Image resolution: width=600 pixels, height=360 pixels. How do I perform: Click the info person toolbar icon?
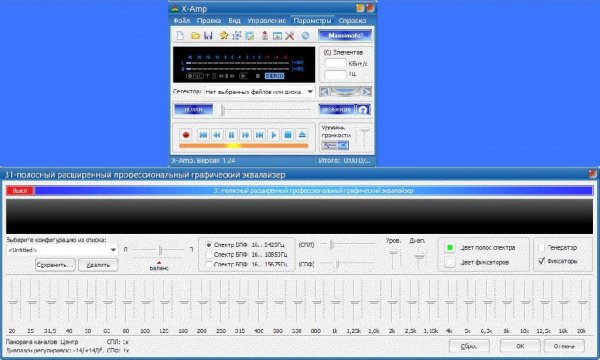[265, 36]
